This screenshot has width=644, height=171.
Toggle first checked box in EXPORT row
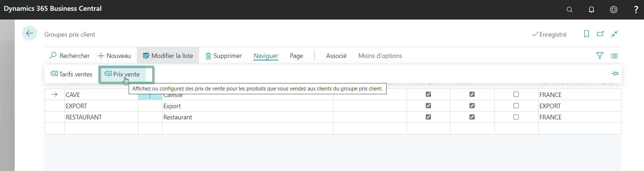pyautogui.click(x=428, y=106)
